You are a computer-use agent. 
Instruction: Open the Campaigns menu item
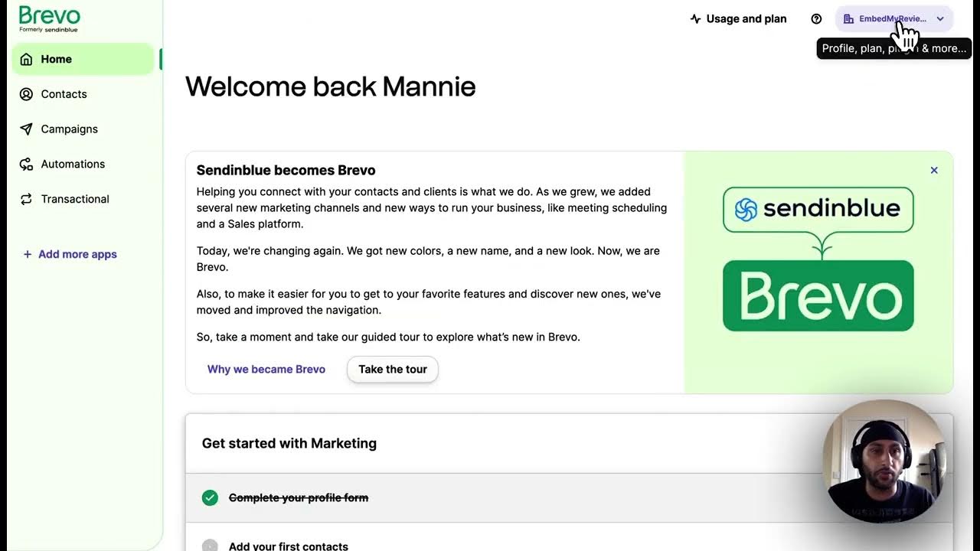coord(69,129)
